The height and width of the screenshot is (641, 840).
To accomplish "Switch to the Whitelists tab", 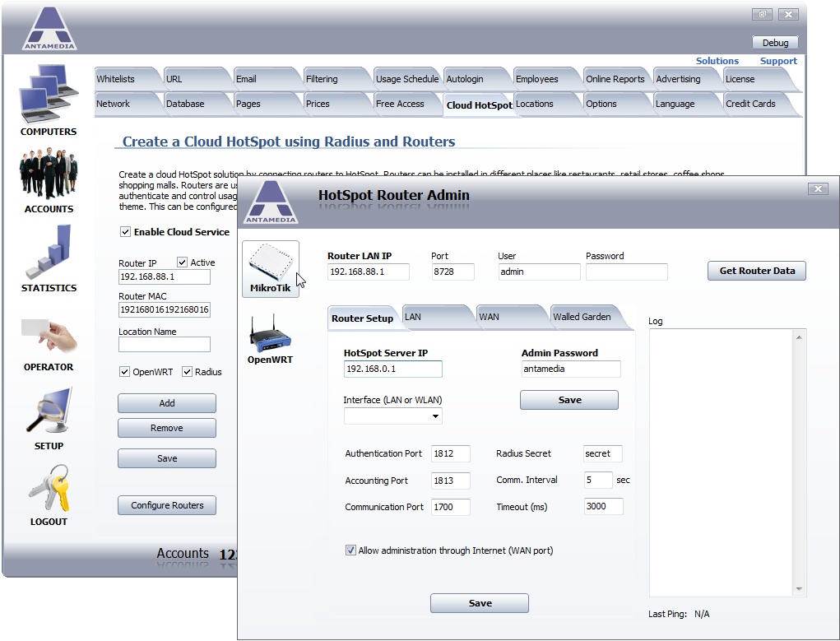I will [128, 79].
